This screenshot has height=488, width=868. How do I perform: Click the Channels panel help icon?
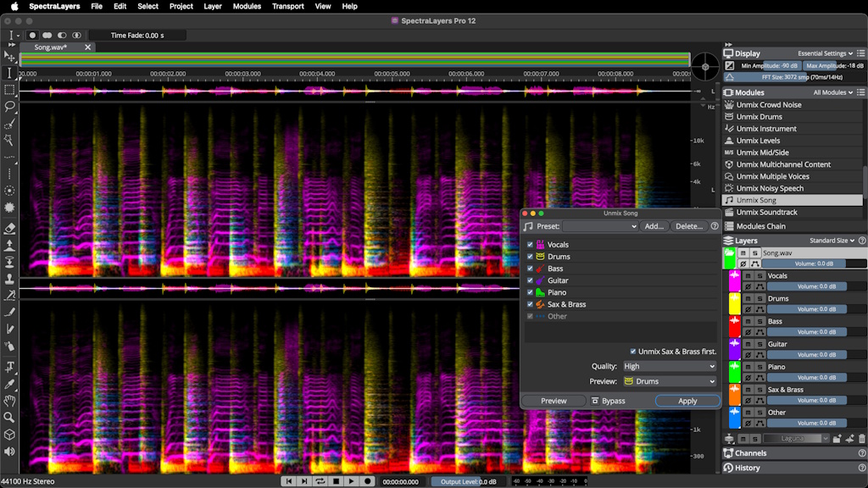[862, 453]
